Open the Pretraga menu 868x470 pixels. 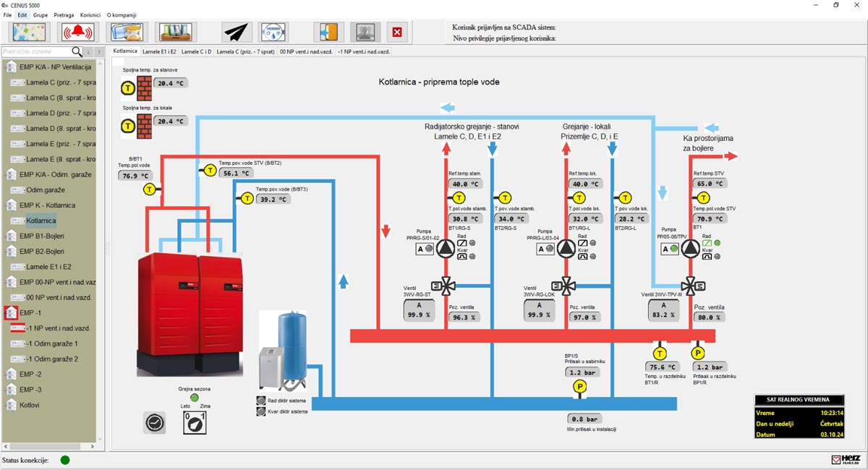[x=64, y=14]
